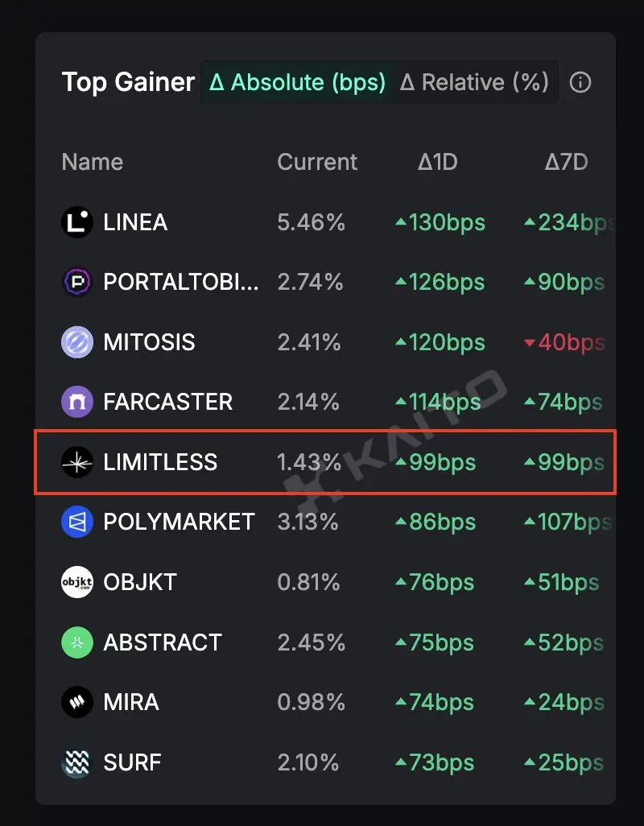
Task: Switch to Δ Relative (%) view
Action: click(474, 82)
